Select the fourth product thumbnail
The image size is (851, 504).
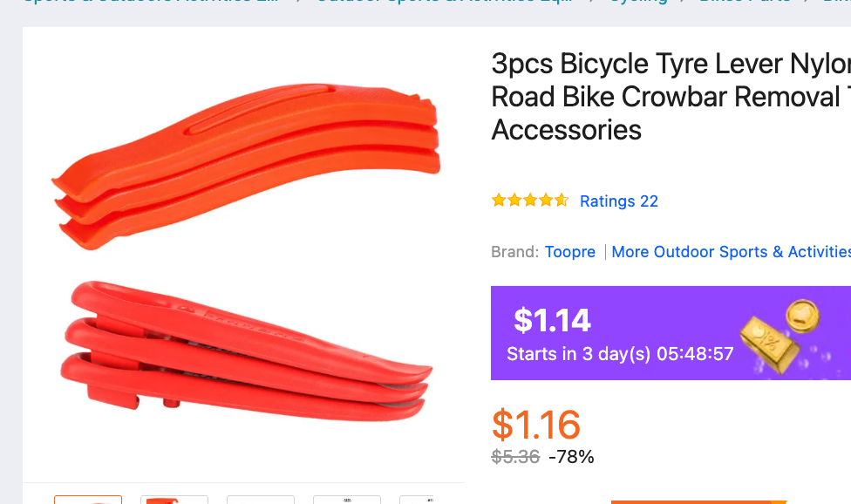347,500
